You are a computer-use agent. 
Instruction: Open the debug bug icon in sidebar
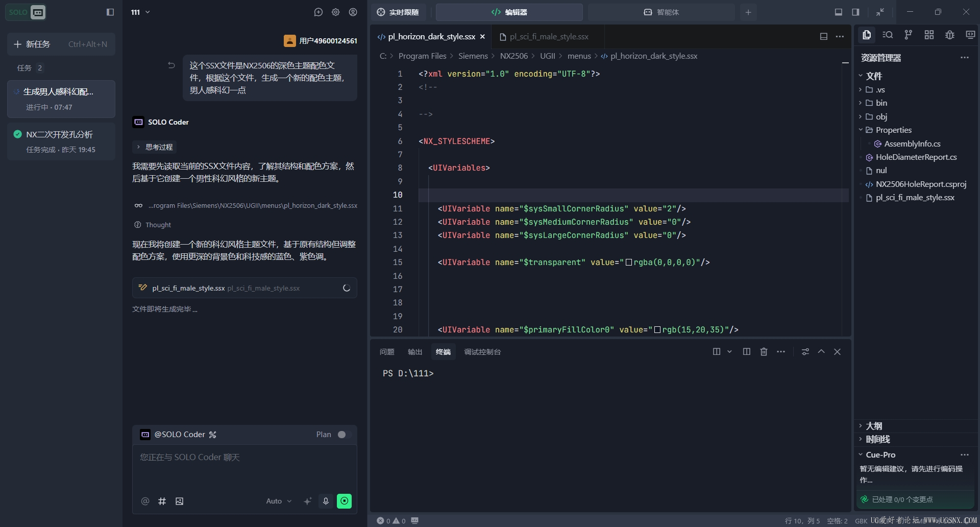point(949,35)
